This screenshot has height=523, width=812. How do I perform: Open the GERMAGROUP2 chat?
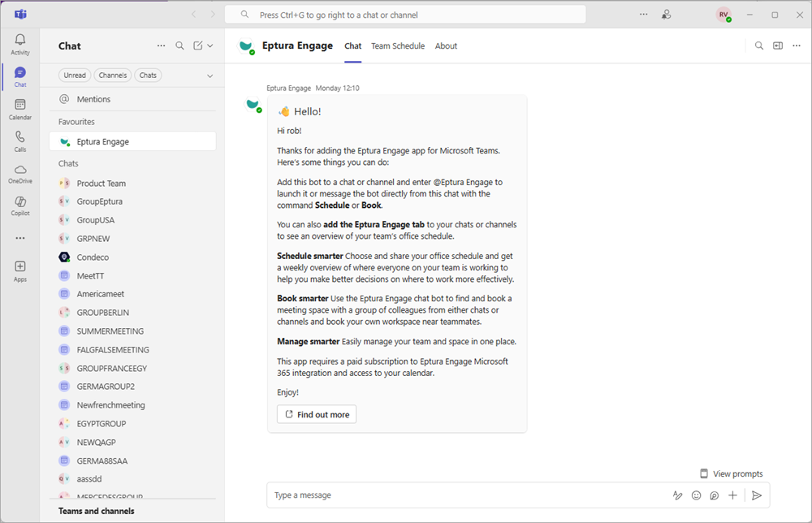coord(132,387)
